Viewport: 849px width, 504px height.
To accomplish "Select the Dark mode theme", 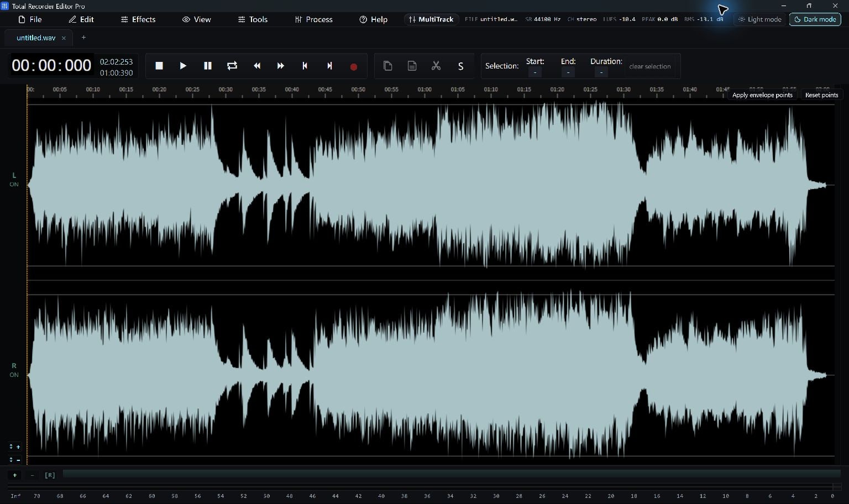I will [x=815, y=19].
